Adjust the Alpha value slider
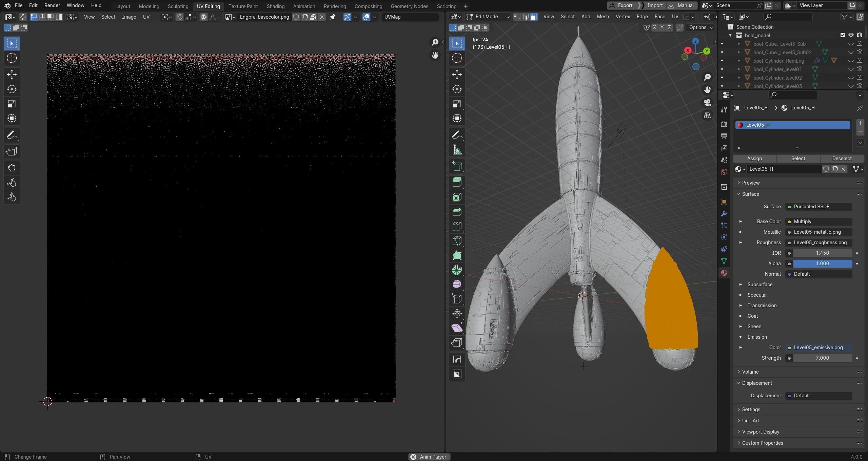868x461 pixels. click(x=822, y=264)
